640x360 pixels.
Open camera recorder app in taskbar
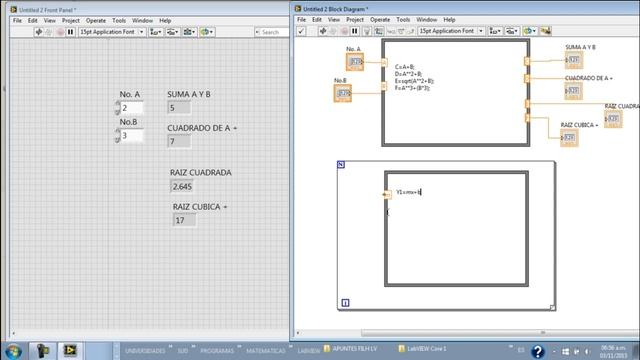click(42, 351)
